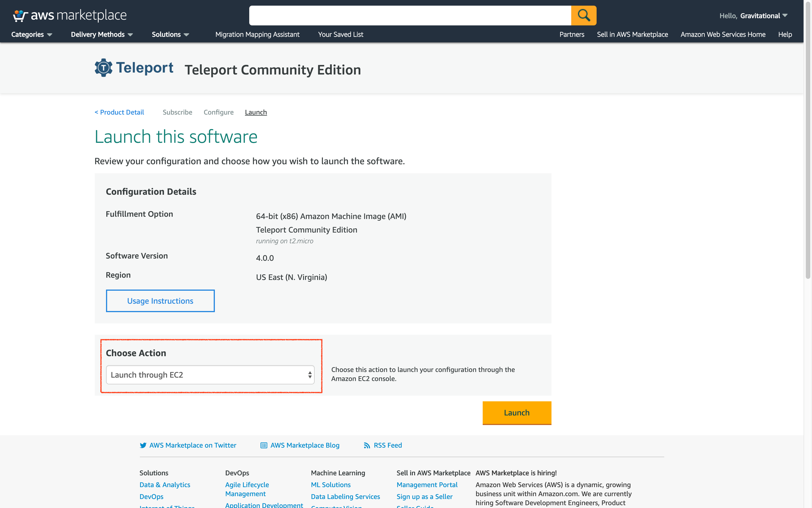Click the Twitter bird icon

[x=143, y=445]
